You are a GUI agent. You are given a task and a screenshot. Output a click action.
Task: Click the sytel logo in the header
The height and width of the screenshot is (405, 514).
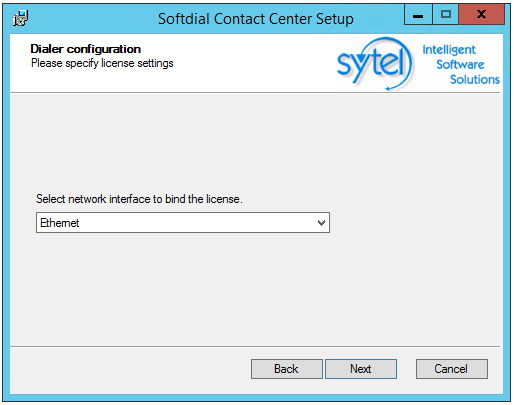click(x=375, y=64)
